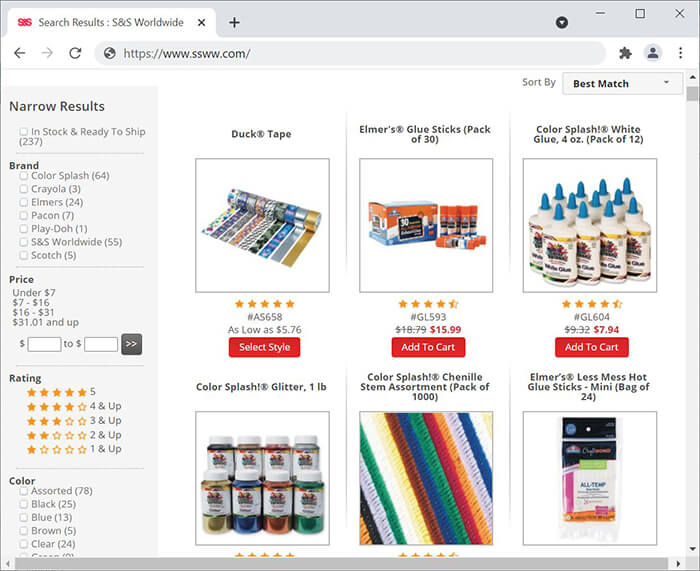Open the Sort By Best Match dropdown
Image resolution: width=700 pixels, height=571 pixels.
click(x=622, y=83)
